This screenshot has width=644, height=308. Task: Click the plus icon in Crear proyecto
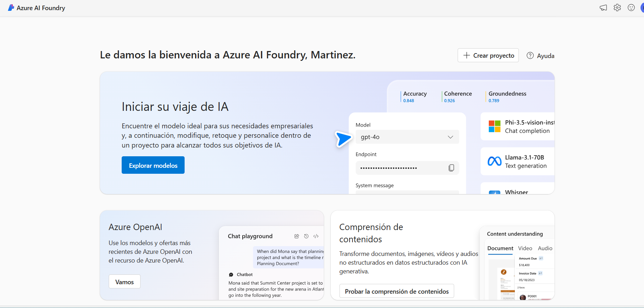point(466,55)
